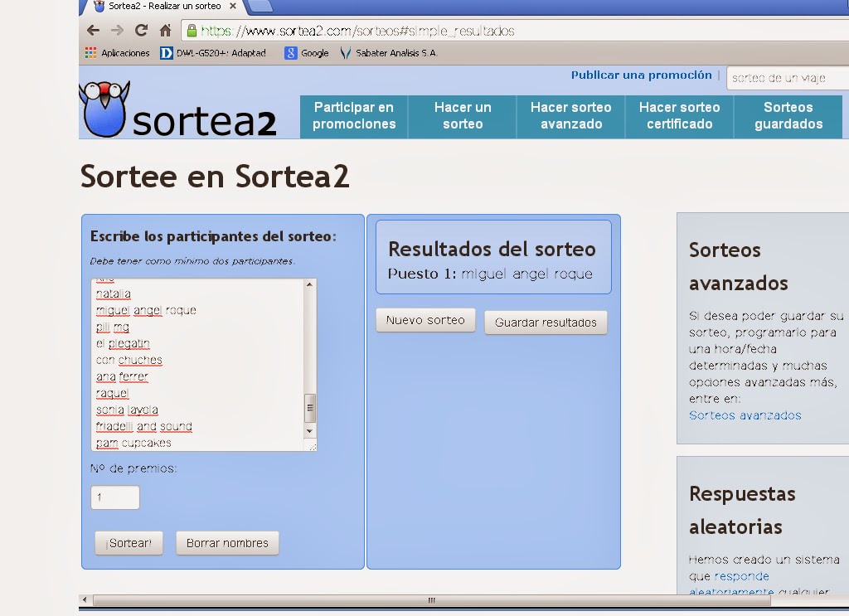The height and width of the screenshot is (616, 849).
Task: Go to browser home icon
Action: tap(165, 31)
